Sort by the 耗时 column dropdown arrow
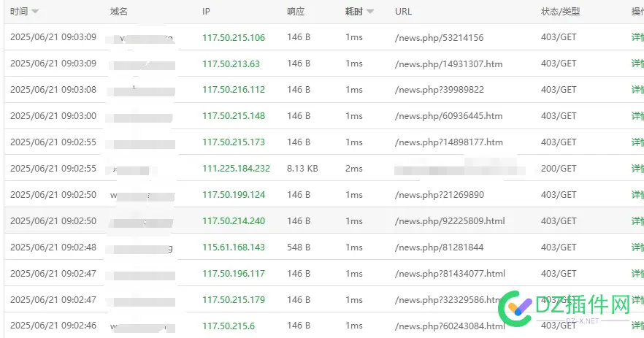The width and height of the screenshot is (644, 338). pyautogui.click(x=370, y=12)
